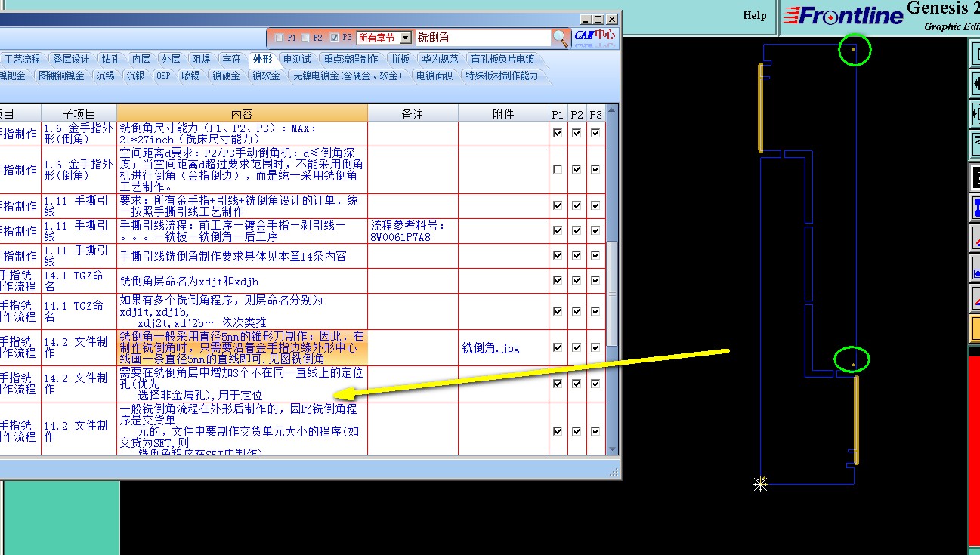Click the CAM中心 logo
This screenshot has width=980, height=555.
click(x=595, y=36)
